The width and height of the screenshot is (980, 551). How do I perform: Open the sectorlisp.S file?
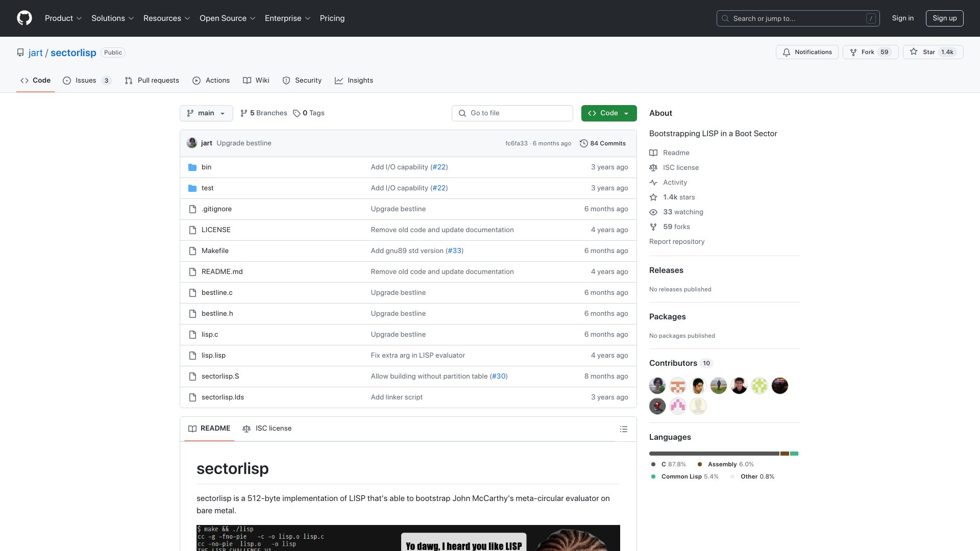point(220,377)
